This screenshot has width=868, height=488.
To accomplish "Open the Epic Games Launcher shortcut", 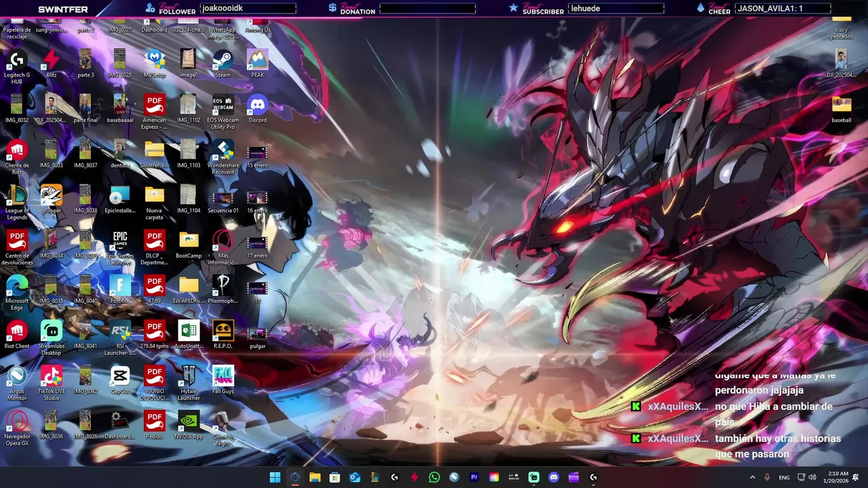I will point(120,248).
